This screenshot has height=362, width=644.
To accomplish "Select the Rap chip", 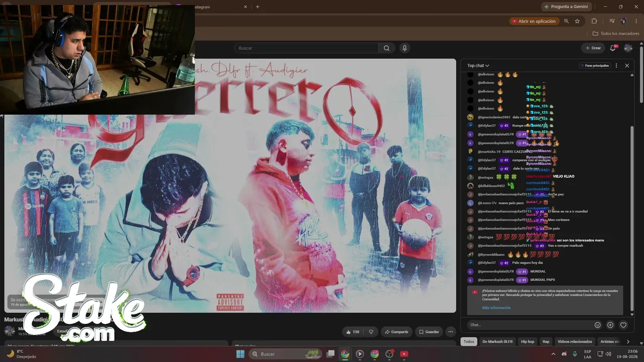I will pos(546,341).
